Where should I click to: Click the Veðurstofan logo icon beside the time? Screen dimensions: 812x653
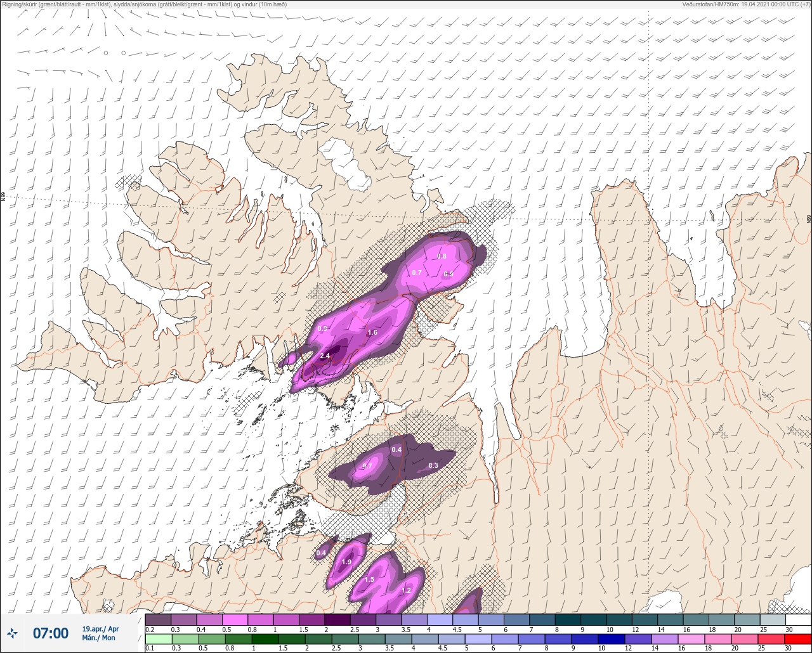(x=11, y=633)
